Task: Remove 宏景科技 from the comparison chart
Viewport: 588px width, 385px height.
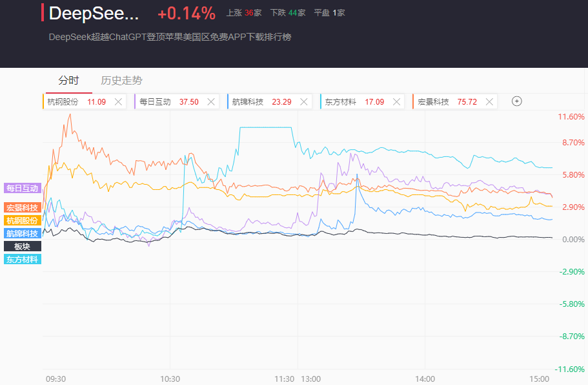Action: (x=489, y=101)
